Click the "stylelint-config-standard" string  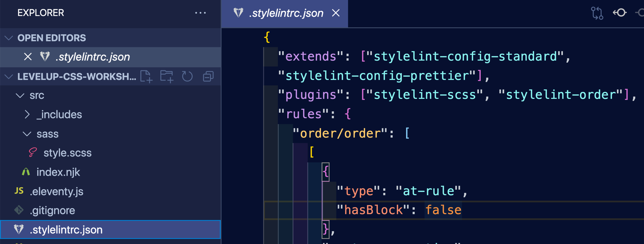pos(465,56)
